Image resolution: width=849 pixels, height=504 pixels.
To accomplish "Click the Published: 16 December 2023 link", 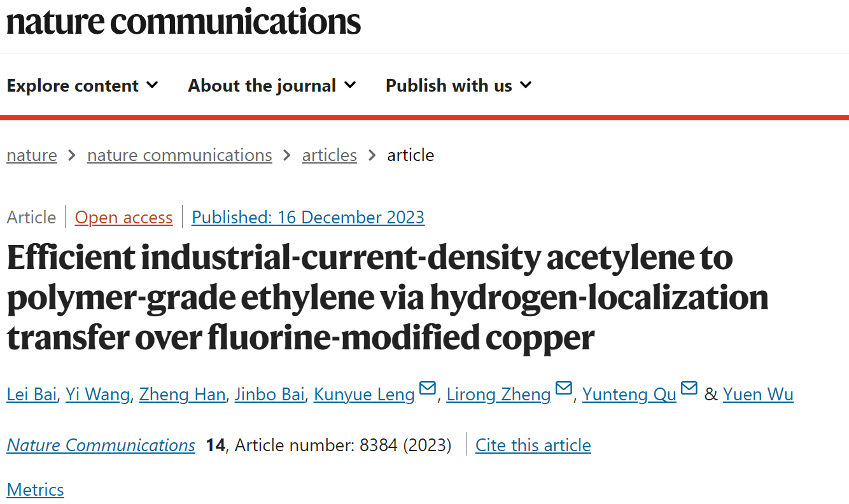I will click(x=308, y=218).
